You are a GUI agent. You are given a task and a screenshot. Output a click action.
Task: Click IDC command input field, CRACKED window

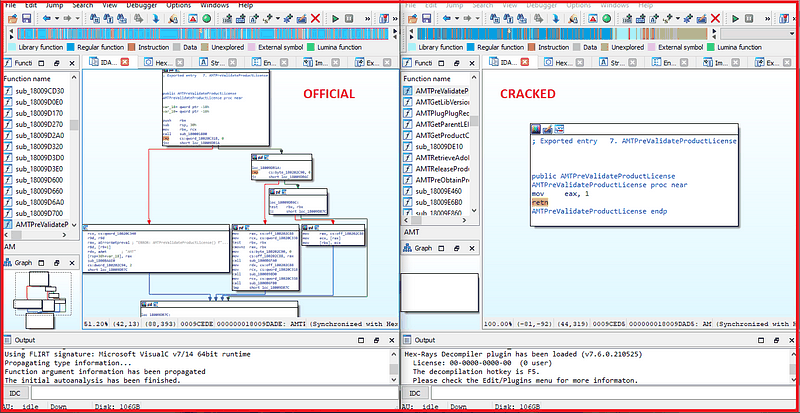click(614, 393)
